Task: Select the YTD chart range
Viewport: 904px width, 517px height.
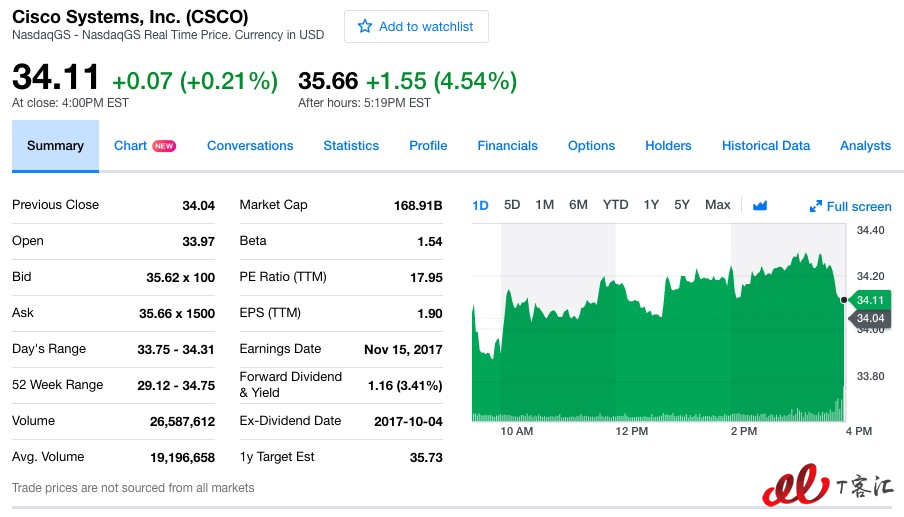Action: click(615, 205)
